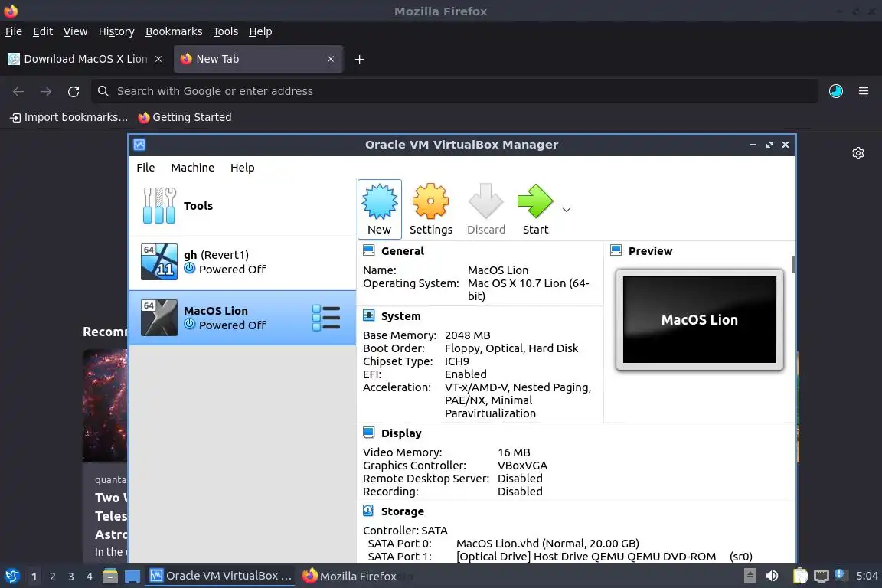Open the System section title link
882x588 pixels.
point(401,316)
